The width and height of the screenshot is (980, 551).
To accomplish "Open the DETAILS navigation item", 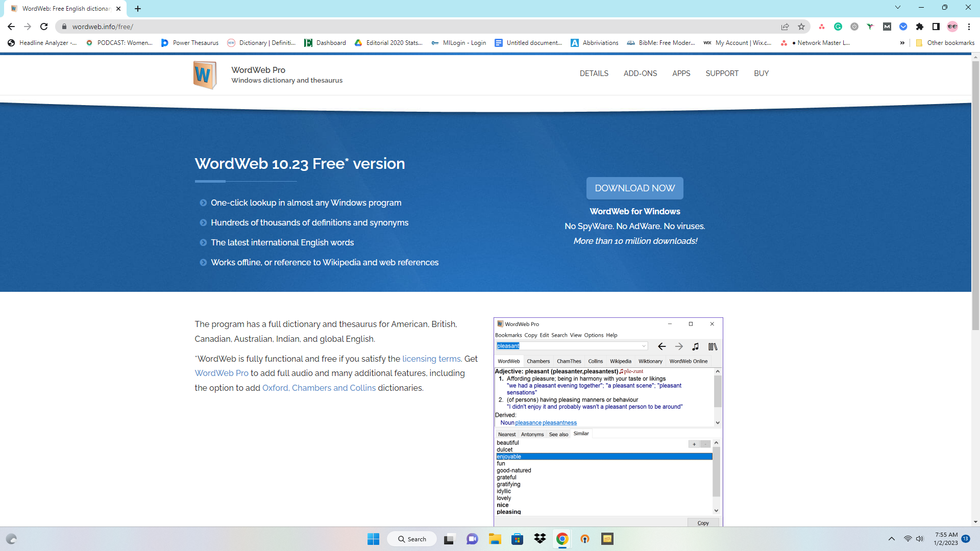I will (594, 73).
